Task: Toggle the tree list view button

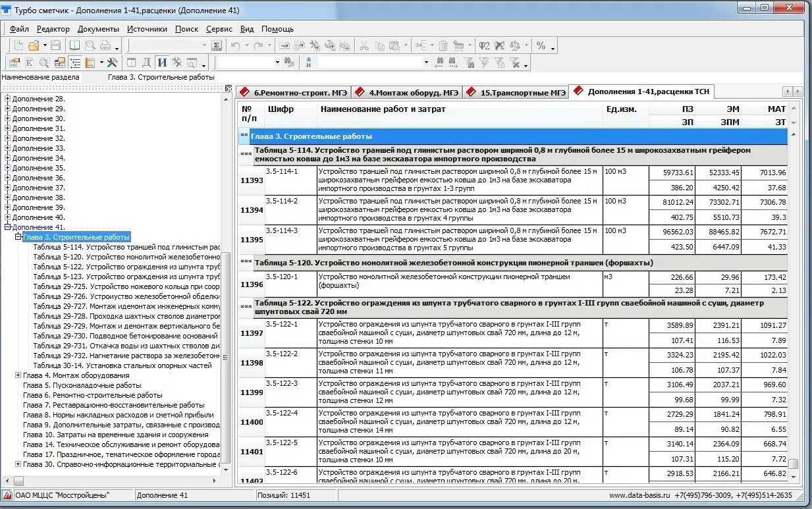Action: [x=75, y=63]
